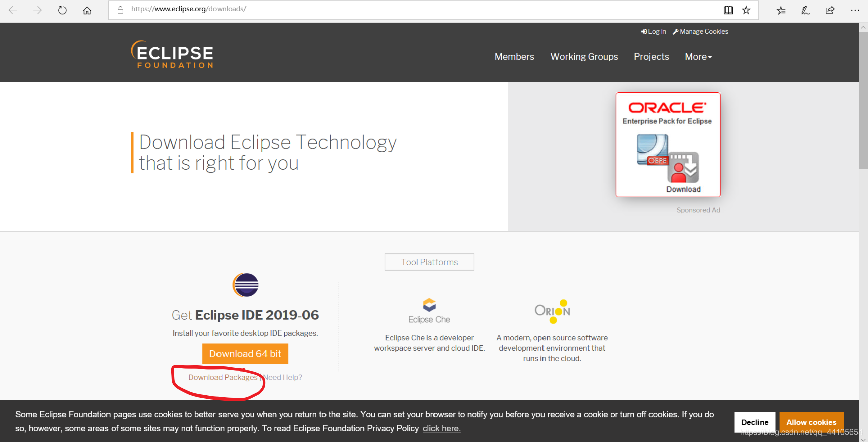Click the Eclipse Che description text

coord(429,343)
